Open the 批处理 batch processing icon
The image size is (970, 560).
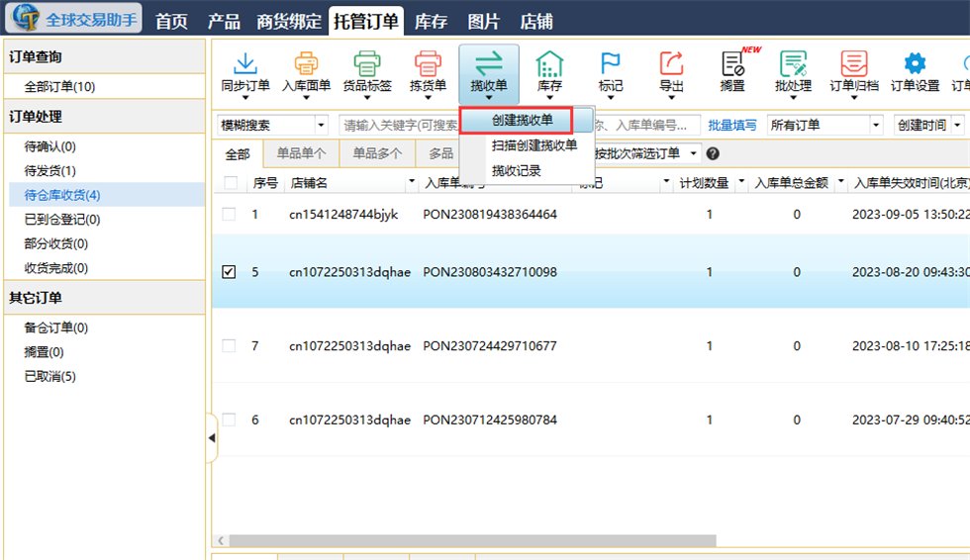click(793, 63)
